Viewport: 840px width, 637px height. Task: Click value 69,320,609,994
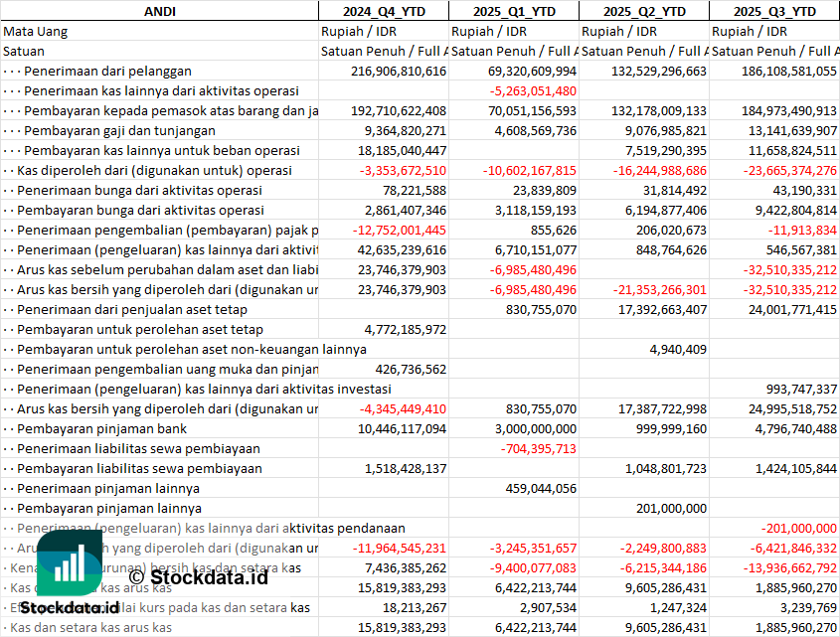pyautogui.click(x=532, y=72)
